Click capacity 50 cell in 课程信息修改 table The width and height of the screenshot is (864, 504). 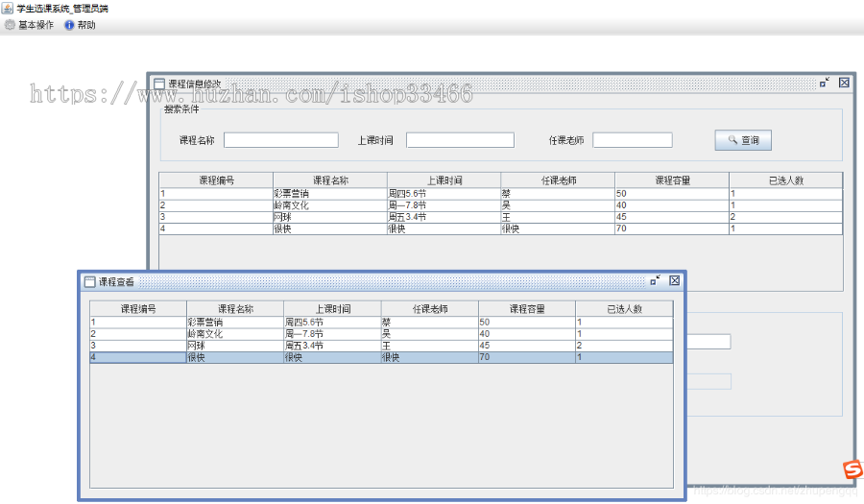coord(672,194)
